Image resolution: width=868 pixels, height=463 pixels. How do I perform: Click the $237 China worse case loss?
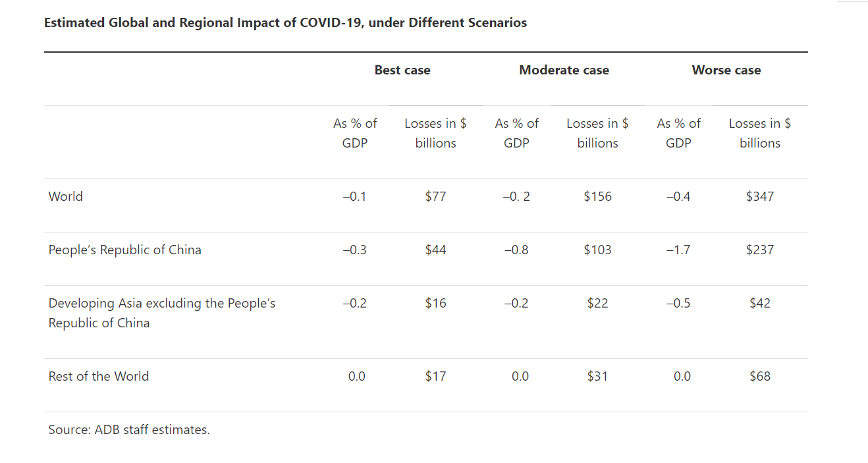pyautogui.click(x=759, y=250)
